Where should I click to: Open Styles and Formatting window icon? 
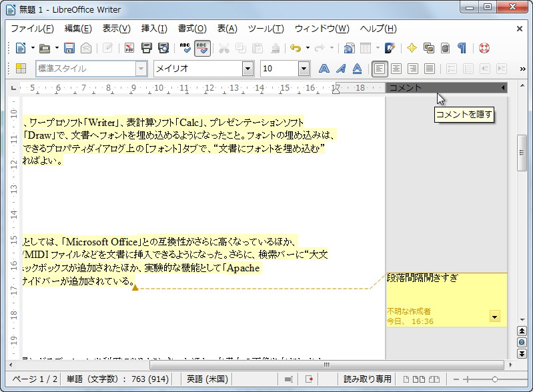pyautogui.click(x=21, y=69)
